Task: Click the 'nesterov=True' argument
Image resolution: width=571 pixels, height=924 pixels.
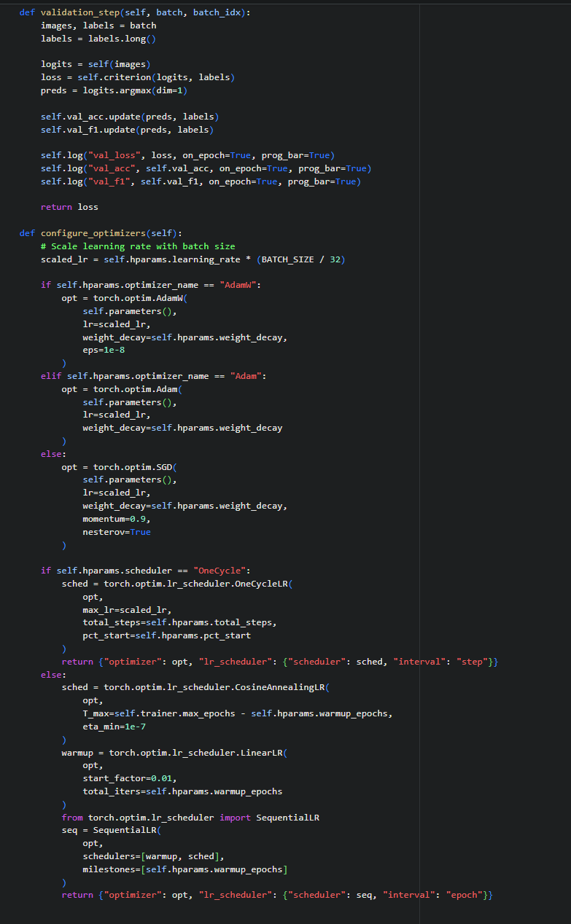Action: (117, 532)
